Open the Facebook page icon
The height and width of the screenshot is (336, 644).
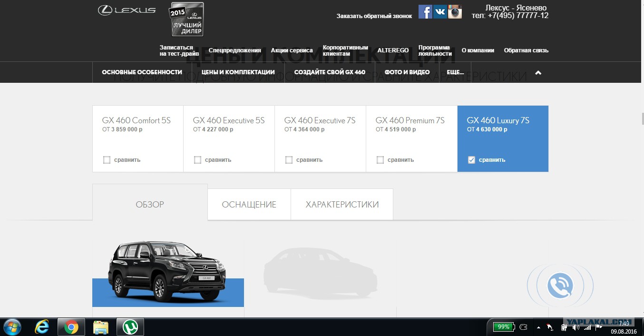point(425,11)
